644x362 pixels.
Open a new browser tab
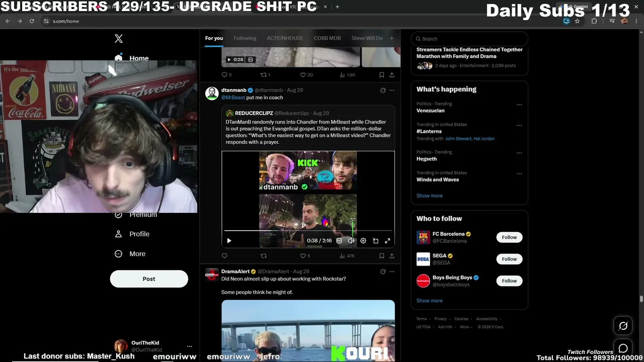[337, 7]
